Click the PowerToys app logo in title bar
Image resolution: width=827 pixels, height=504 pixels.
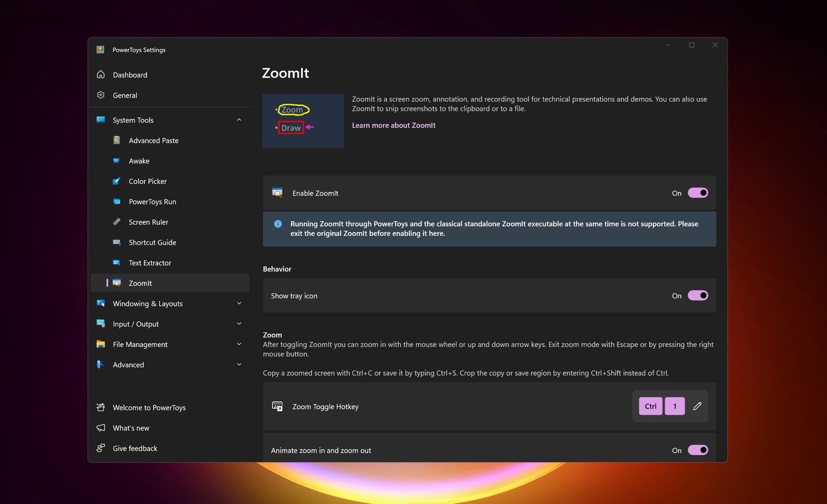(101, 50)
